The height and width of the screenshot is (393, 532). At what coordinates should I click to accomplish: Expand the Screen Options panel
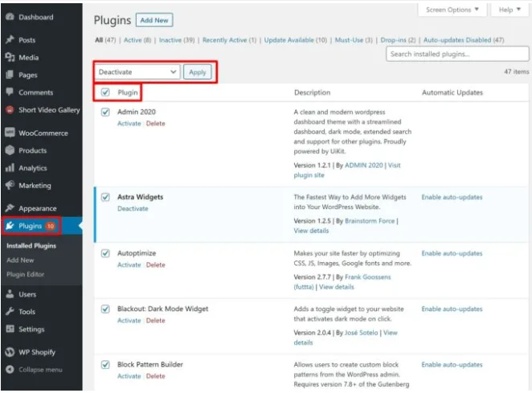(x=452, y=10)
